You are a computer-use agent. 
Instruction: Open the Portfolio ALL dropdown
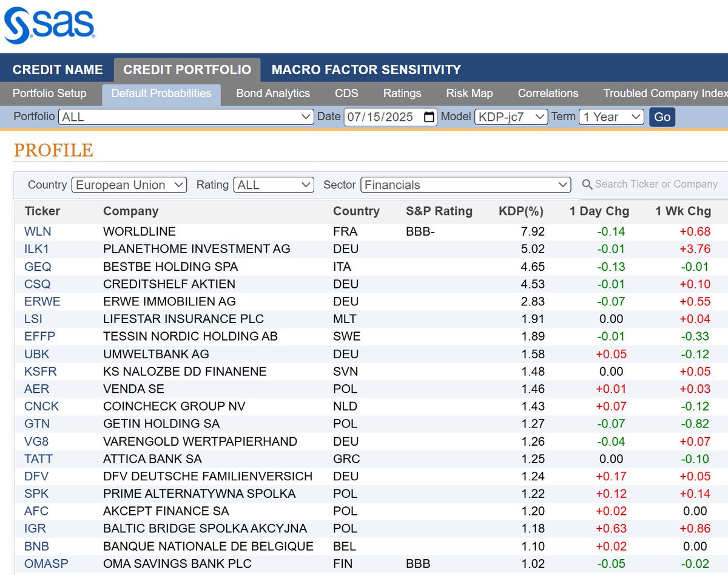(x=186, y=117)
